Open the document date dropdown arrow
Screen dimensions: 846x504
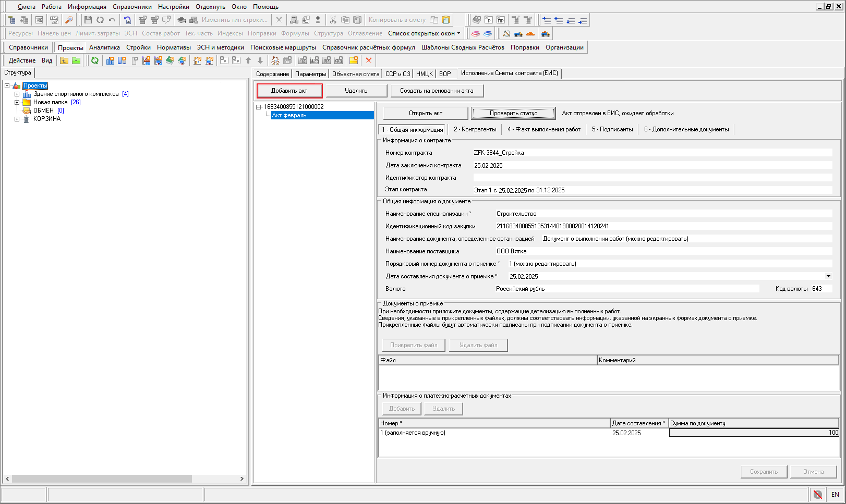click(x=828, y=276)
